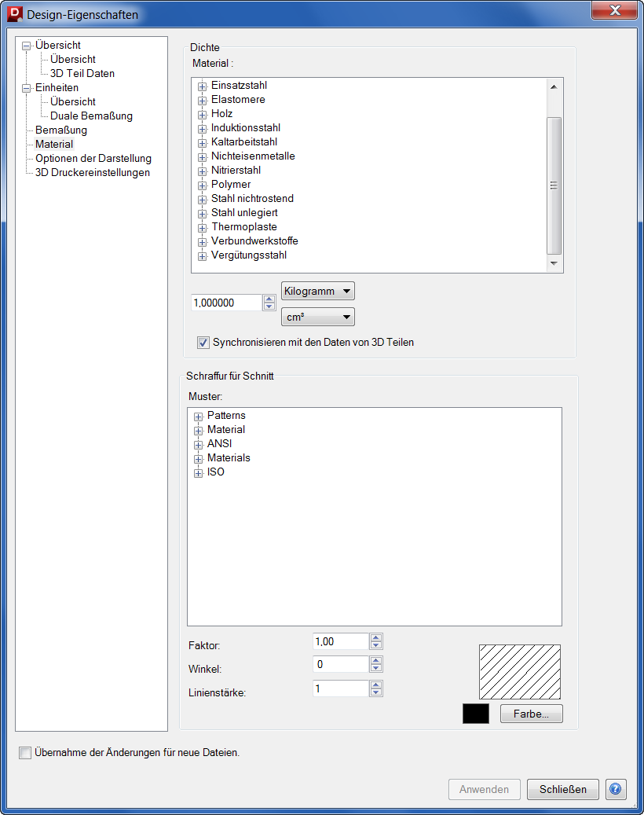The height and width of the screenshot is (815, 644).
Task: Decrease the density value with down arrow
Action: tap(269, 307)
